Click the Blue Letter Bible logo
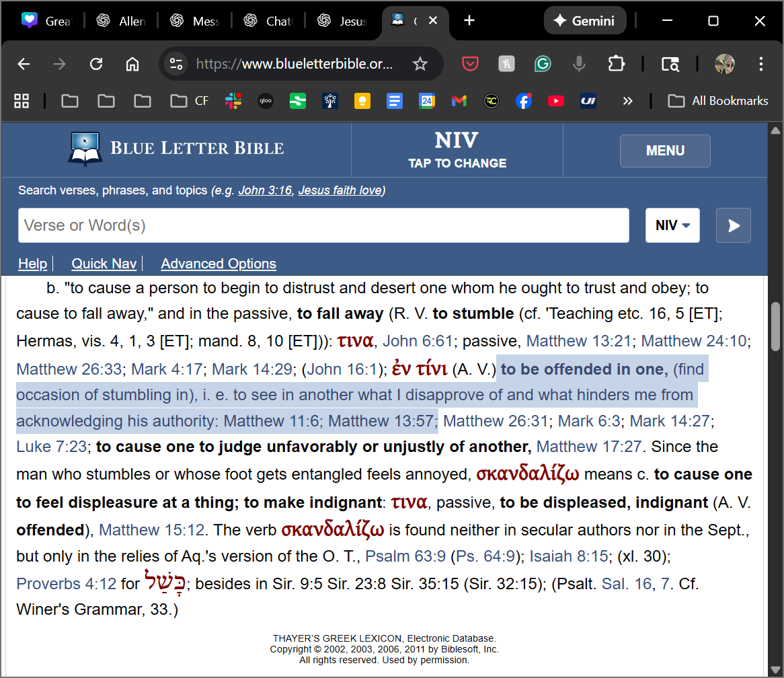784x678 pixels. [x=176, y=149]
